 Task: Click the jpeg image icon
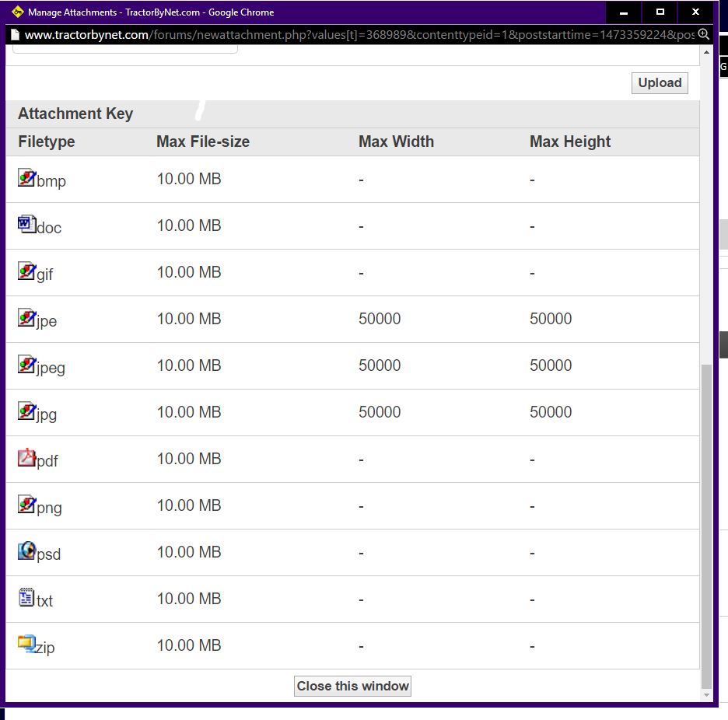point(26,364)
